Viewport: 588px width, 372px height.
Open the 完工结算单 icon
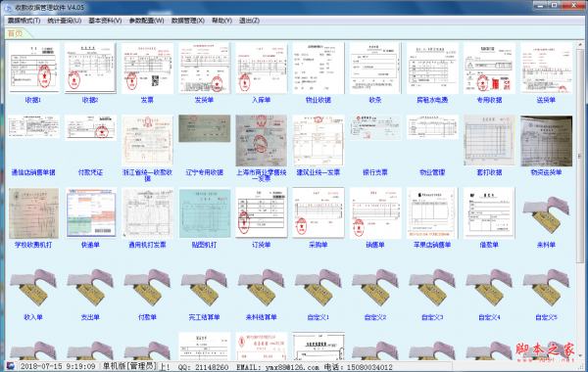point(205,288)
